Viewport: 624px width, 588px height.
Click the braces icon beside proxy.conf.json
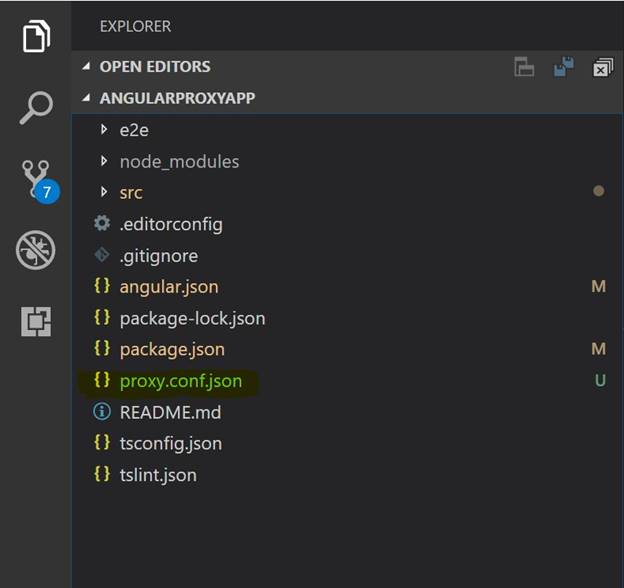[102, 380]
